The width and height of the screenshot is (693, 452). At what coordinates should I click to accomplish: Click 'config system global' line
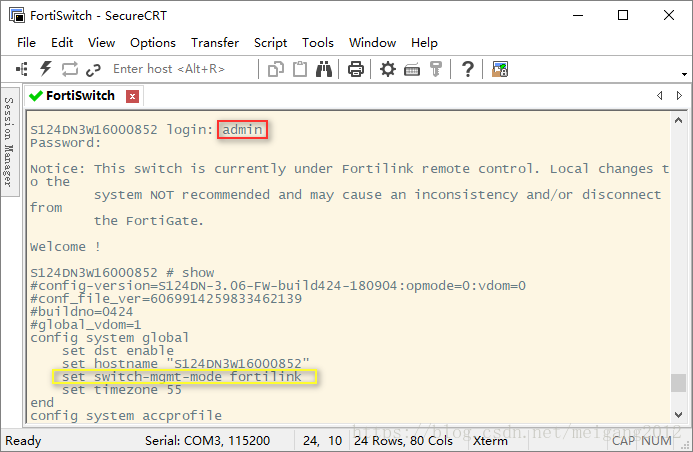pos(109,338)
